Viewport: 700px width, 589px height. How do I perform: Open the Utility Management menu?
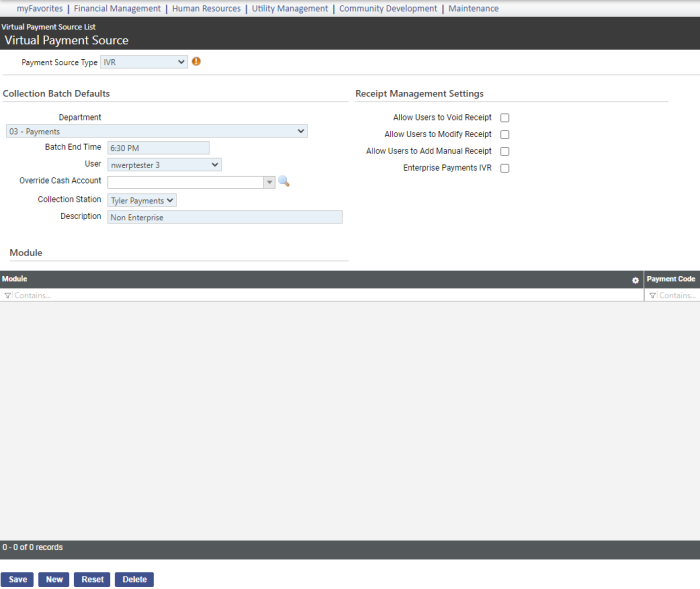[x=290, y=8]
